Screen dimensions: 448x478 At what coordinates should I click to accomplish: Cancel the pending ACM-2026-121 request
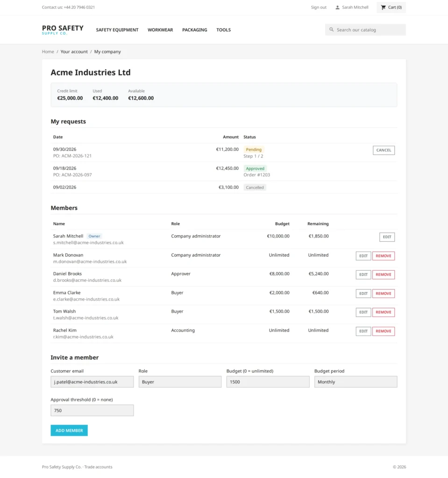tap(384, 150)
